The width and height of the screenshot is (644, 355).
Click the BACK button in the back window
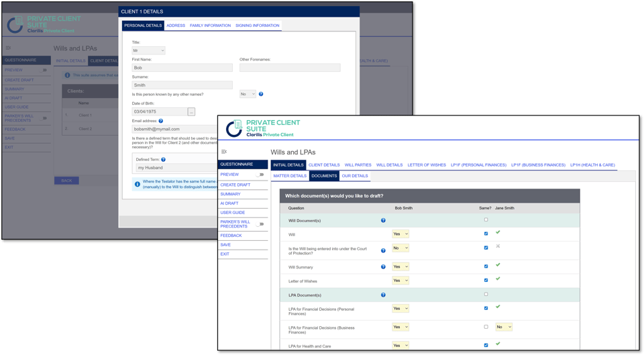point(66,181)
